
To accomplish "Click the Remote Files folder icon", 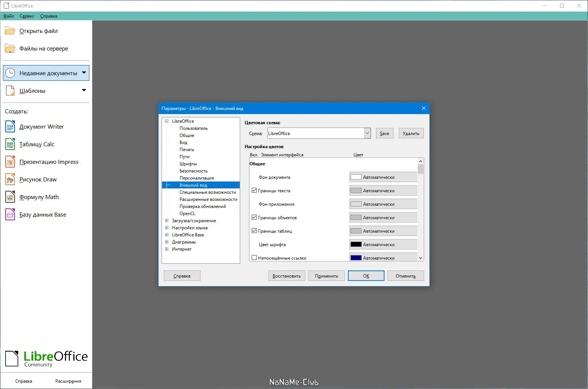I will click(x=10, y=48).
